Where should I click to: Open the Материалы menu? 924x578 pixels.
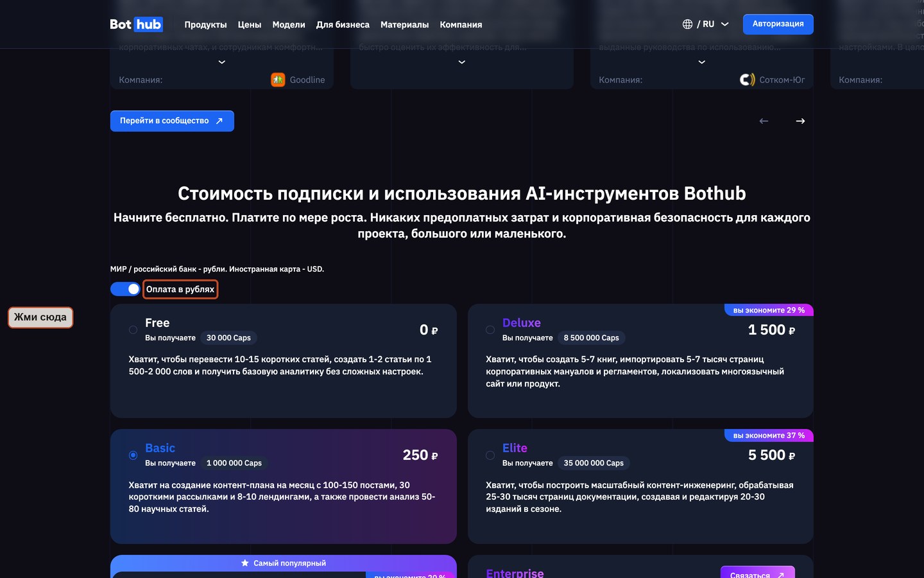[404, 24]
